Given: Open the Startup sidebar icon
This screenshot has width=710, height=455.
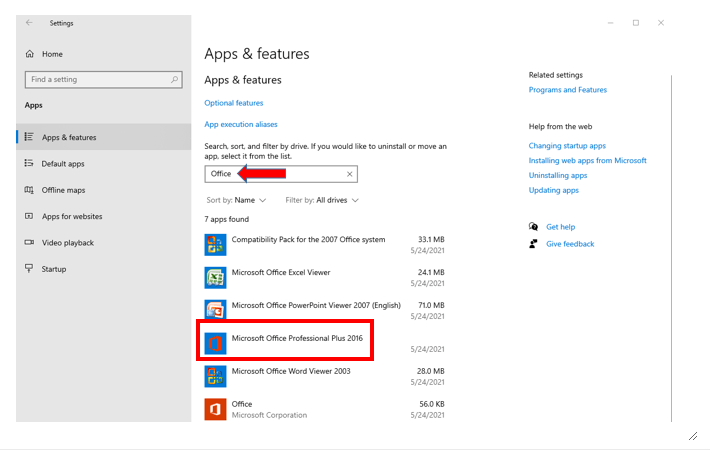Looking at the screenshot, I should pos(29,268).
